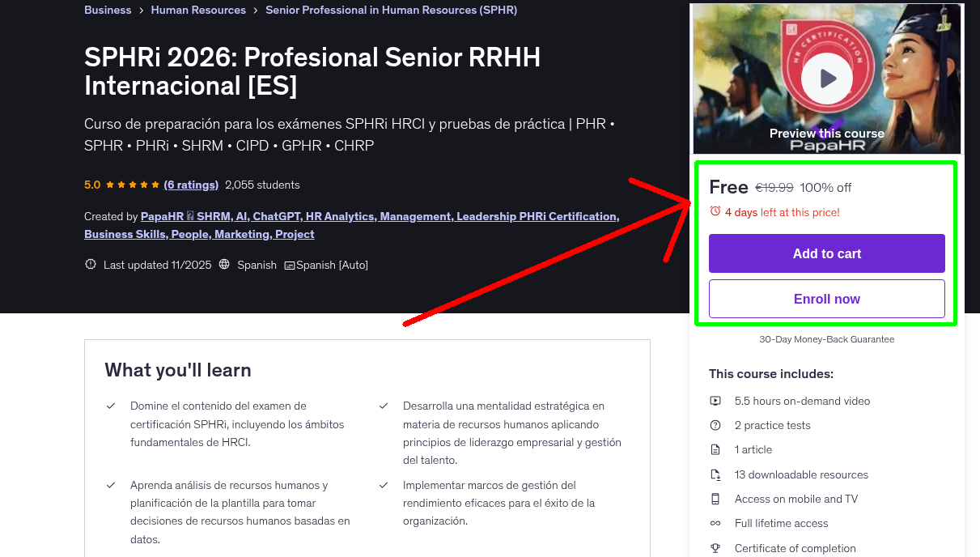Click the on-demand video play icon
The image size is (980, 557).
click(715, 401)
